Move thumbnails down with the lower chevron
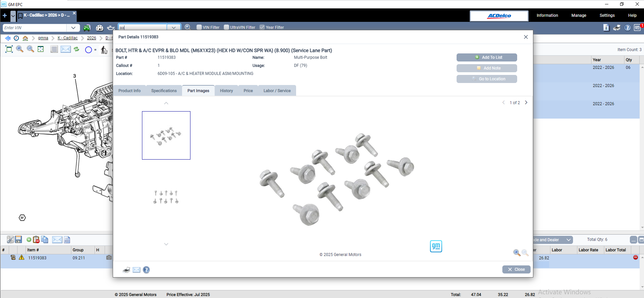Screen dimensions: 644x298 point(166,244)
